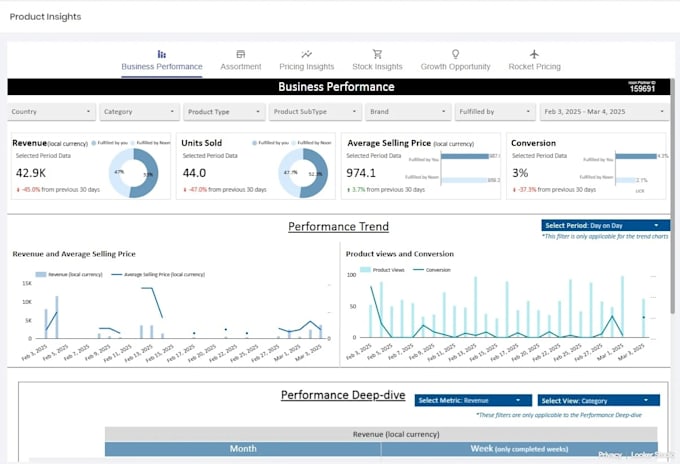Open the Select Metric Revenue dropdown

[473, 400]
